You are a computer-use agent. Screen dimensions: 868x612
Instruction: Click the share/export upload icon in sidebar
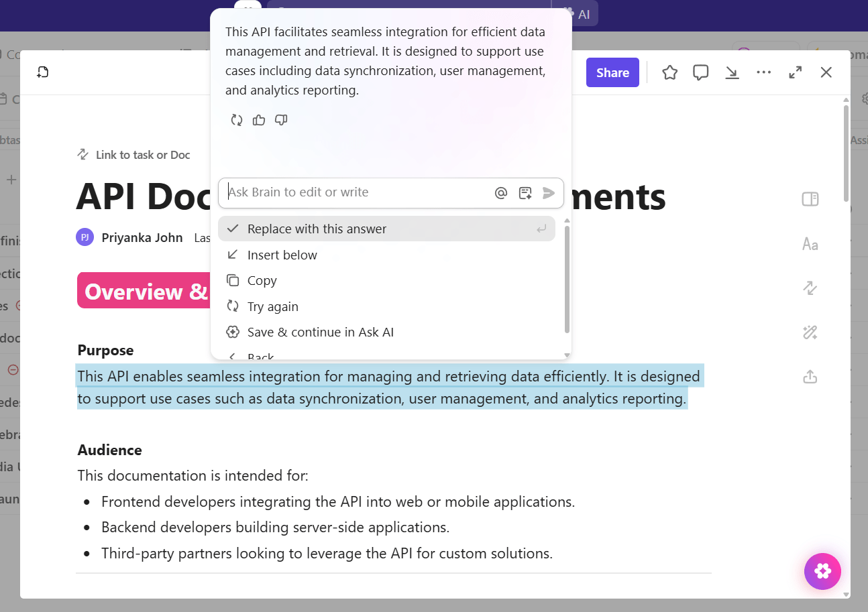click(810, 377)
